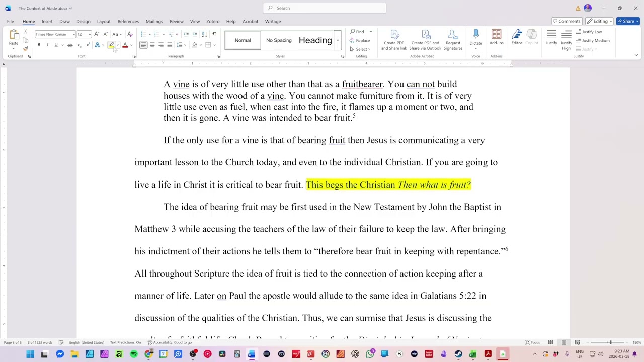Apply yellow text highlight color
This screenshot has height=362, width=644.
coord(111,45)
